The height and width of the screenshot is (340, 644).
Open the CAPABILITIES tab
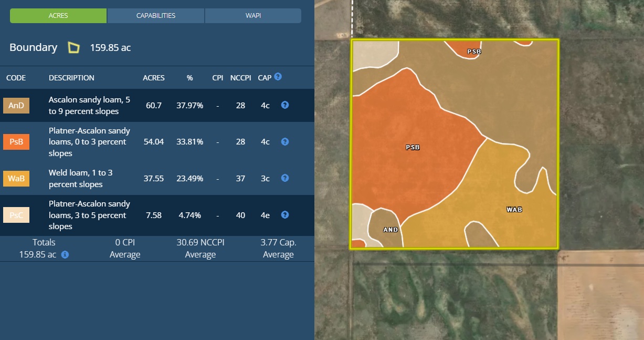click(x=156, y=16)
